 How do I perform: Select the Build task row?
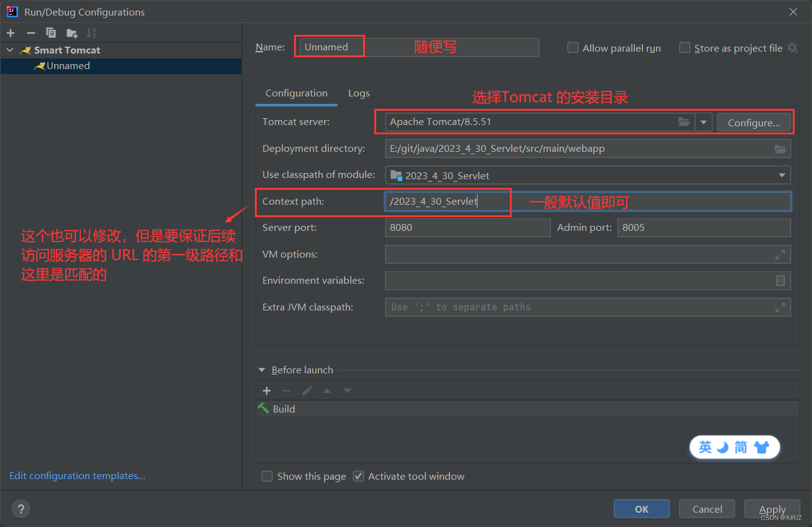coord(527,409)
